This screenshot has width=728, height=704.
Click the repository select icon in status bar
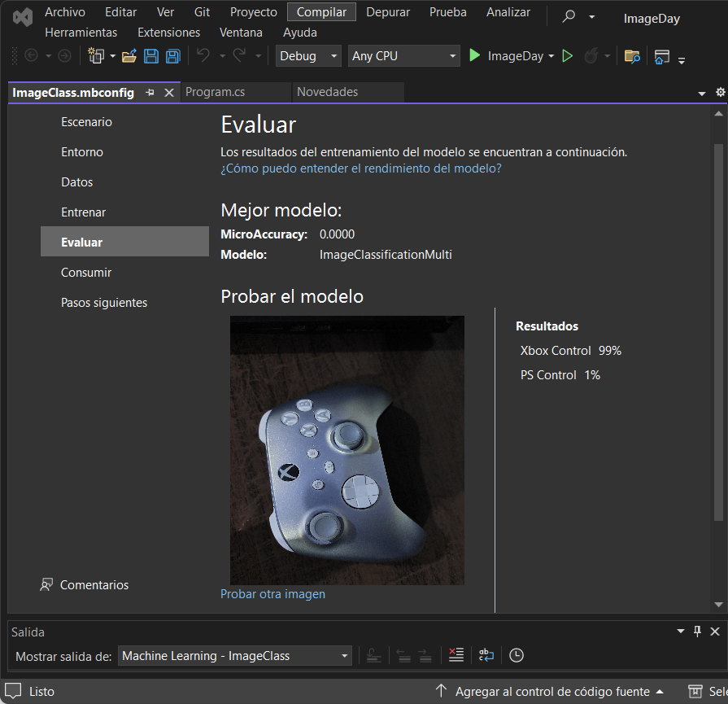(x=695, y=691)
